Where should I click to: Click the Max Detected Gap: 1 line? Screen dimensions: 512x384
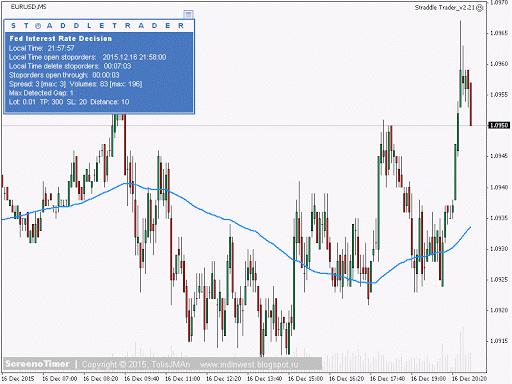click(x=41, y=93)
